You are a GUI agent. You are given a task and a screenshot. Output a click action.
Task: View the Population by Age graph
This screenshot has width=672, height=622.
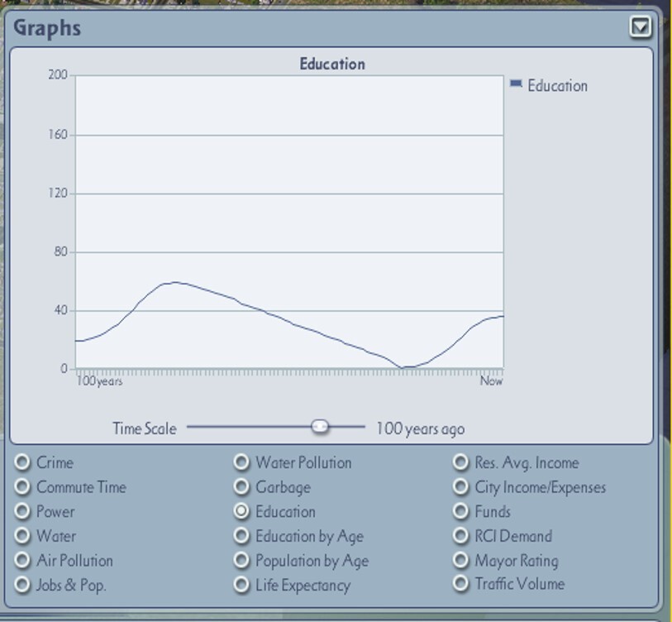point(241,561)
